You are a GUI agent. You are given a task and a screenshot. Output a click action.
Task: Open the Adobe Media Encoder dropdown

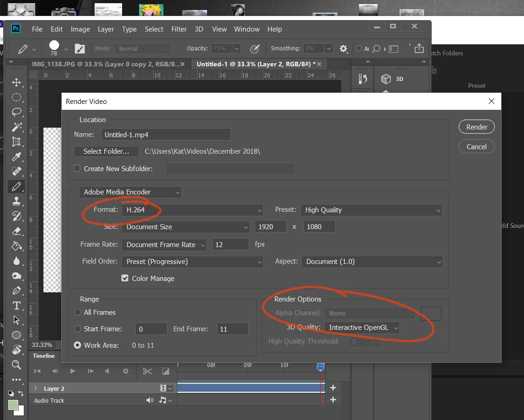pos(130,192)
